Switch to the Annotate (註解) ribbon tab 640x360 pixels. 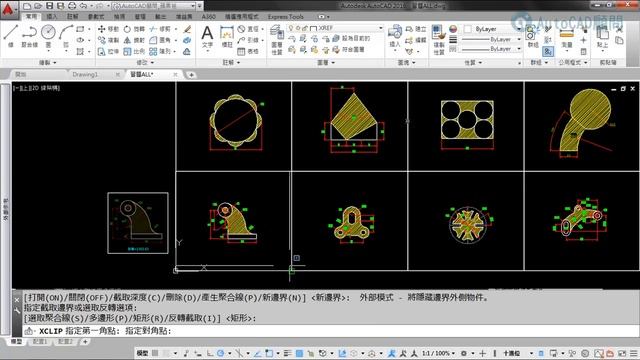tap(73, 17)
